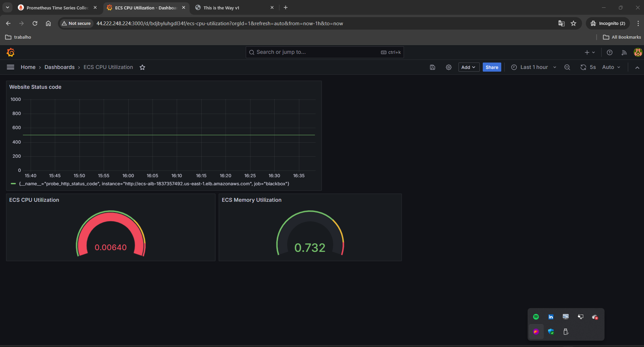Image resolution: width=644 pixels, height=347 pixels.
Task: Open Website Status code panel title
Action: coord(35,87)
